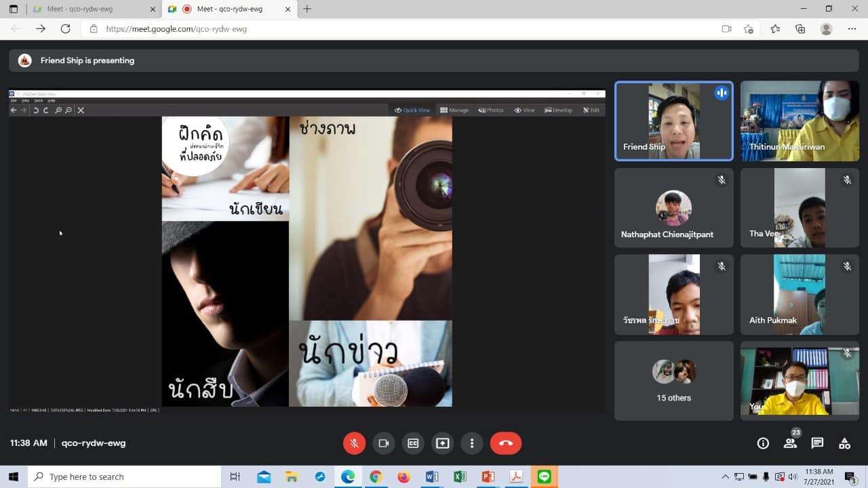Open Edge settings and more menu

852,29
